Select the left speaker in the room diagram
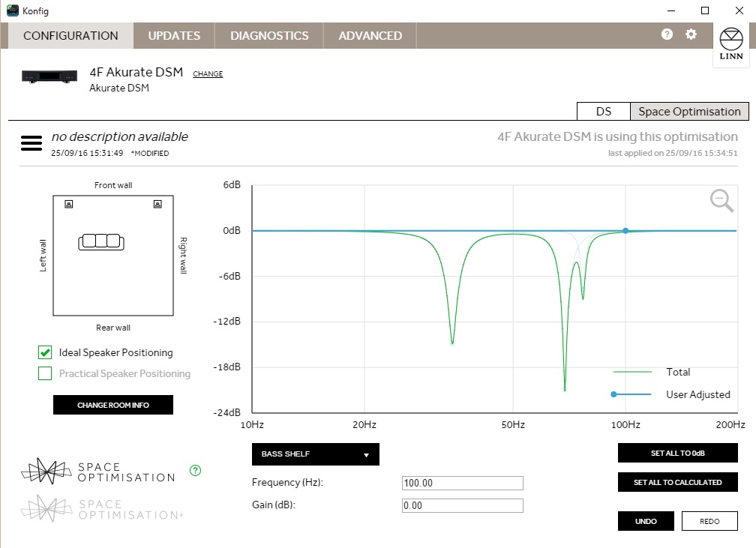The width and height of the screenshot is (756, 548). point(69,205)
